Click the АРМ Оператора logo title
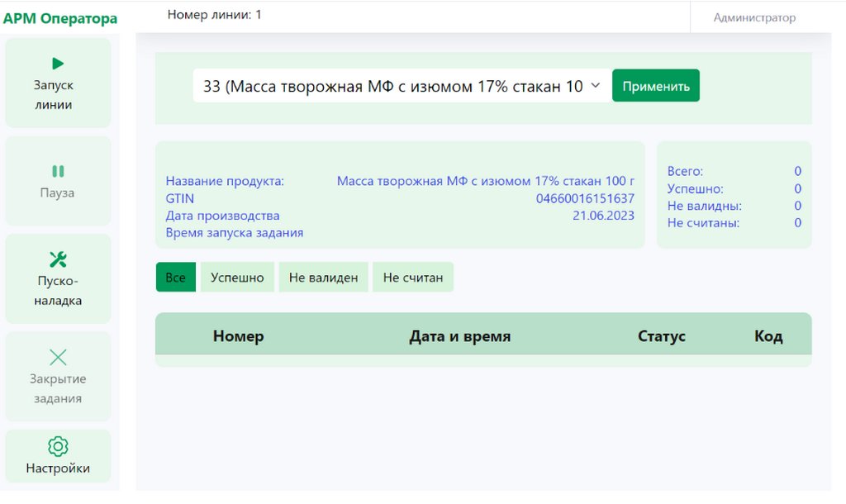 pos(59,18)
